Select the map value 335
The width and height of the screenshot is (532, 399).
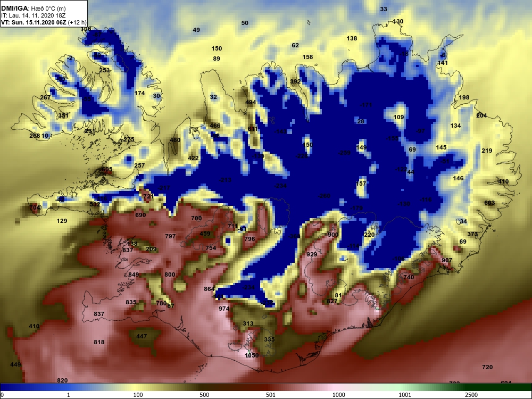269,339
